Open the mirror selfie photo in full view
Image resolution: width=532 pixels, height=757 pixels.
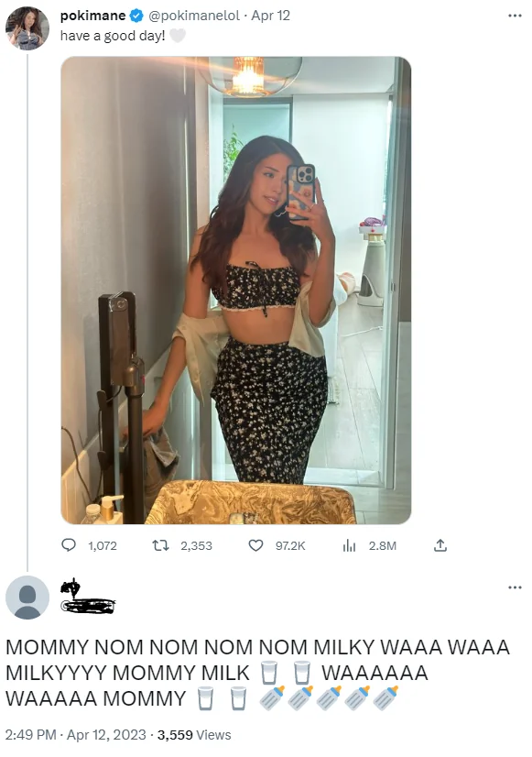click(x=236, y=291)
